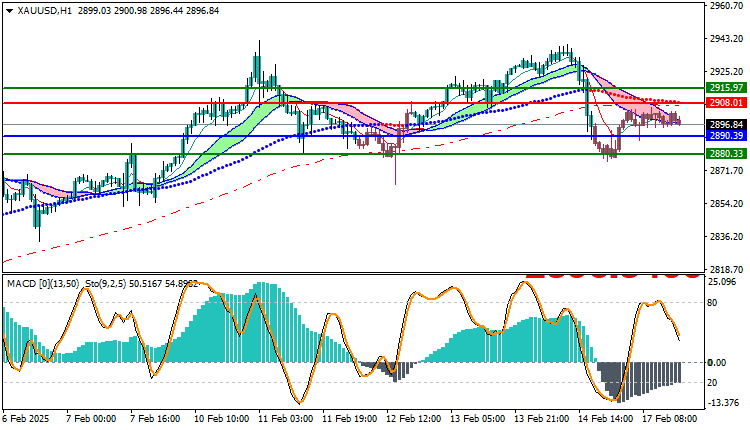
Task: Select the 20 level on stochastic scale
Action: click(712, 383)
